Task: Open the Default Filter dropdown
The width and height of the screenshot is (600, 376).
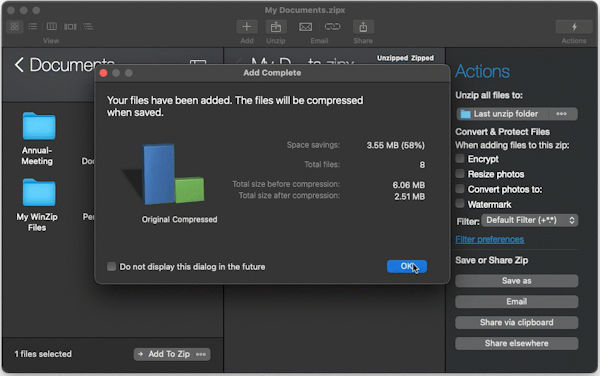Action: 530,220
